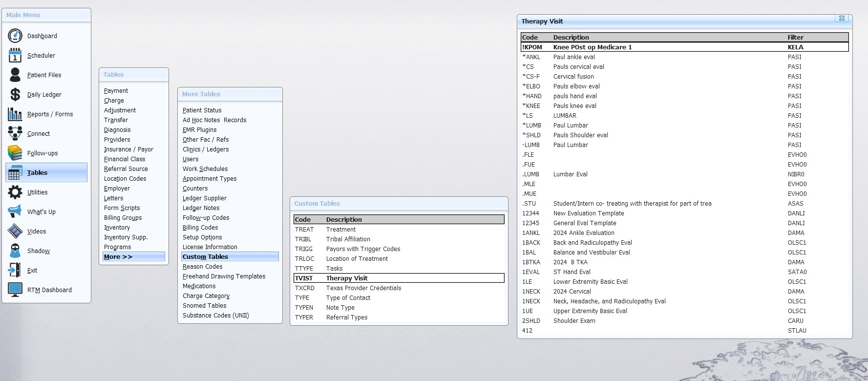Open Setup Options in More Tables

pyautogui.click(x=202, y=237)
